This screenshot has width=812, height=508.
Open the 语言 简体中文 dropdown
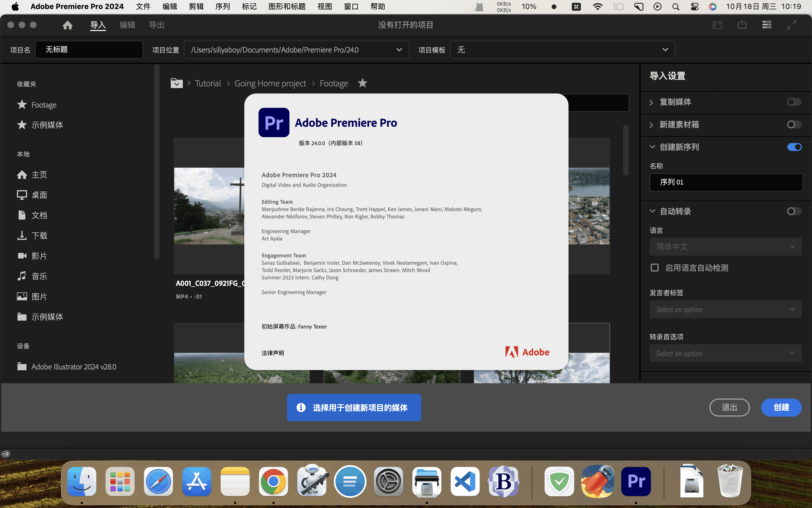(x=725, y=247)
